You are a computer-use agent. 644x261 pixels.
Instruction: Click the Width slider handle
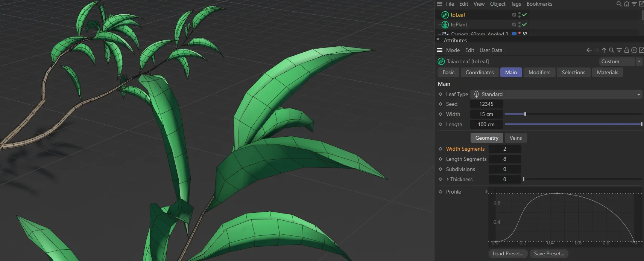point(525,114)
